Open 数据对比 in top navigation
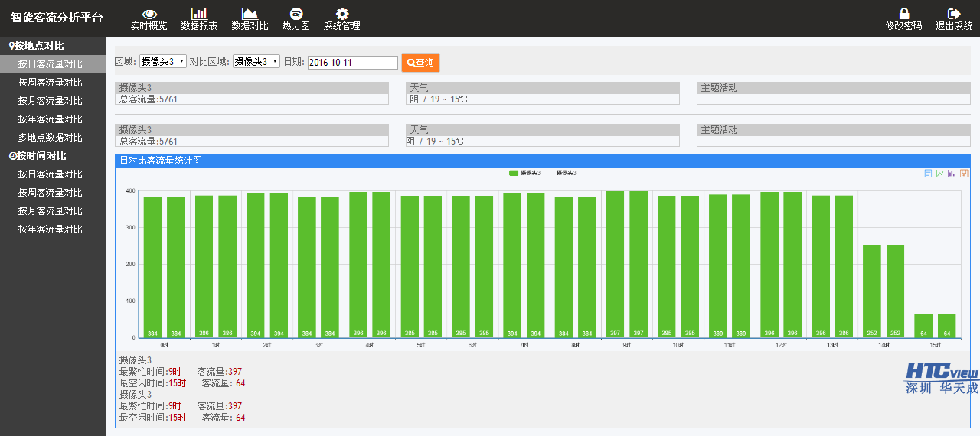This screenshot has height=436, width=980. pos(250,19)
